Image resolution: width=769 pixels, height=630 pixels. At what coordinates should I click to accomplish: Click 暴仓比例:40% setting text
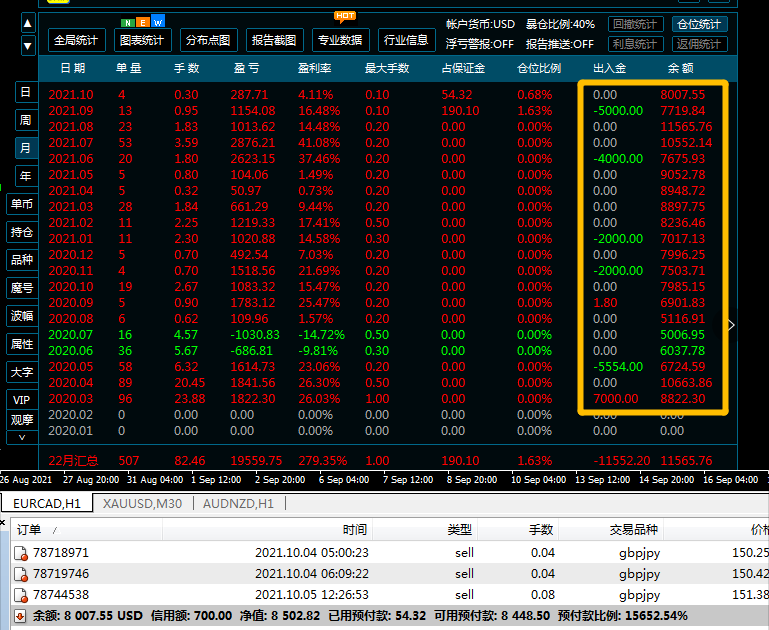coord(560,24)
